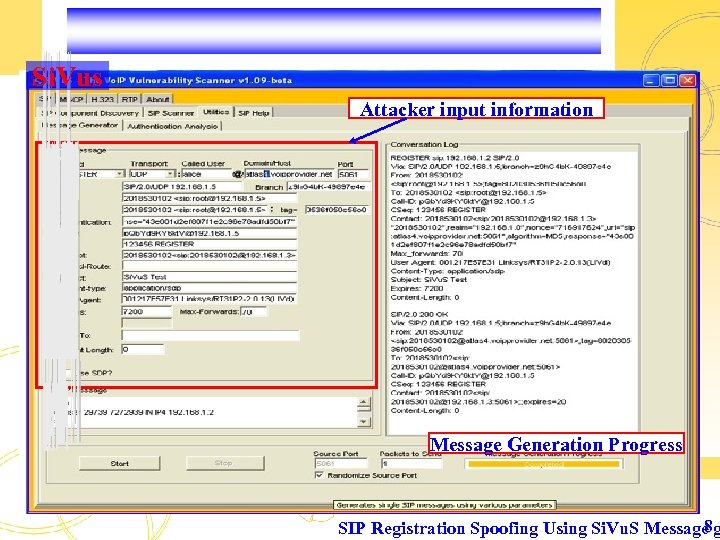This screenshot has height=540, width=720.
Task: Minimize the SiVuS scanner window
Action: coord(651,81)
